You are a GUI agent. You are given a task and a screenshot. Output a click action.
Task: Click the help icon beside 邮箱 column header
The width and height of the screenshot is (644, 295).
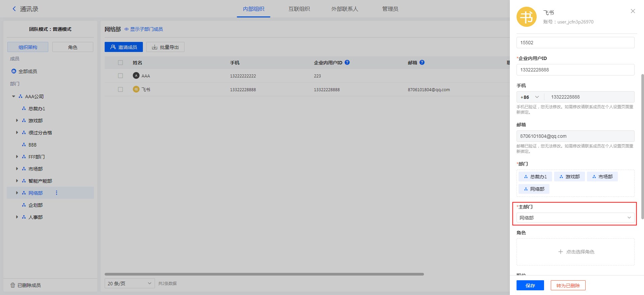(422, 62)
